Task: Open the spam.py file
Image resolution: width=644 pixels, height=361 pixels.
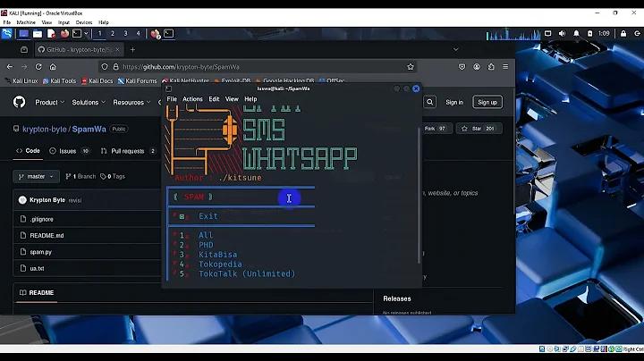Action: pyautogui.click(x=40, y=252)
